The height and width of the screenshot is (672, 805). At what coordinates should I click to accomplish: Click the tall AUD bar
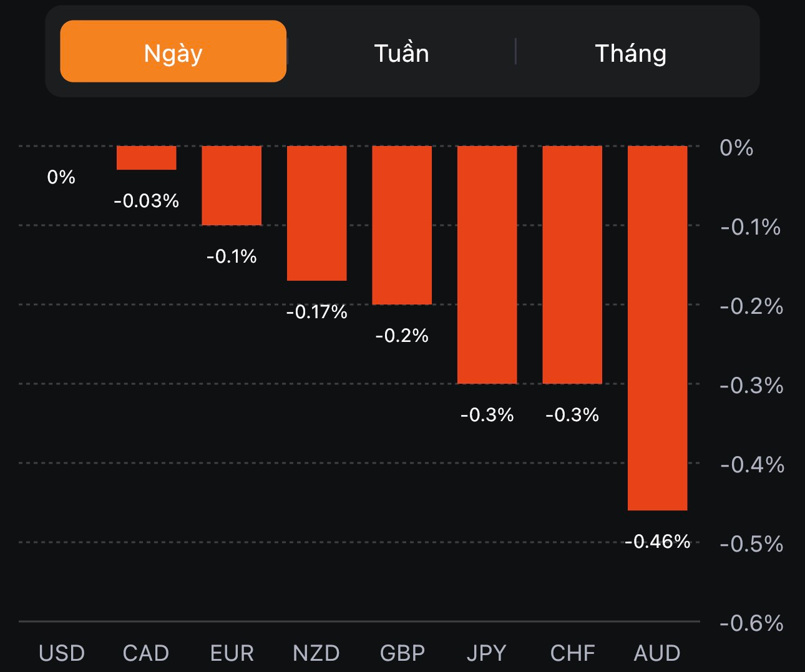pyautogui.click(x=657, y=328)
